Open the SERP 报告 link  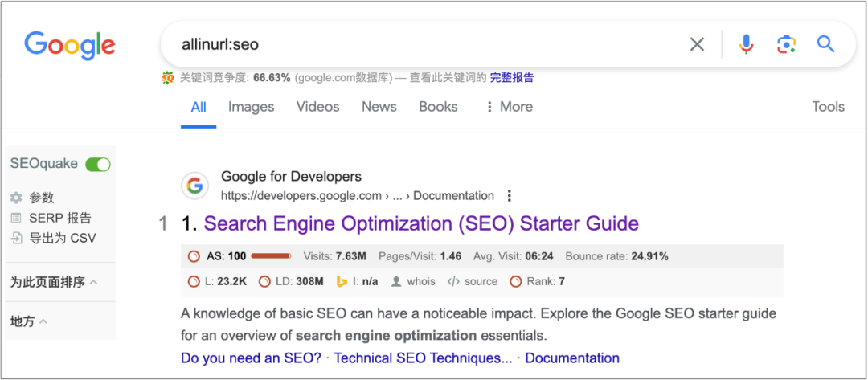pos(60,218)
